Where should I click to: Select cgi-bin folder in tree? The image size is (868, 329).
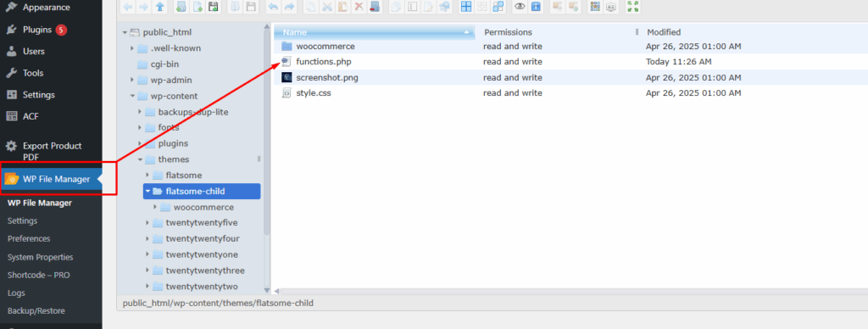tap(164, 64)
